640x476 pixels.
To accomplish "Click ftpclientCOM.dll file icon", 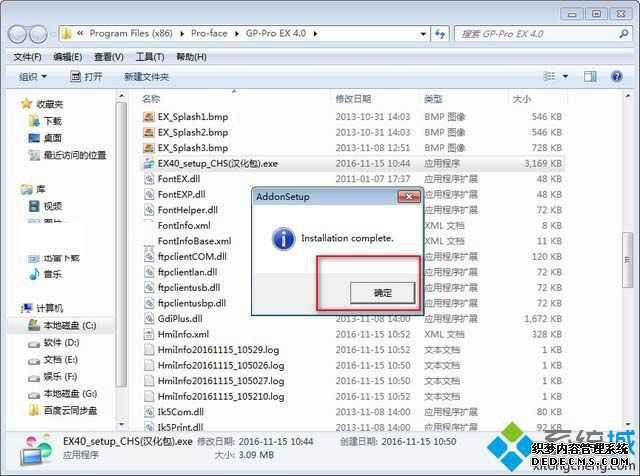I will [x=149, y=256].
